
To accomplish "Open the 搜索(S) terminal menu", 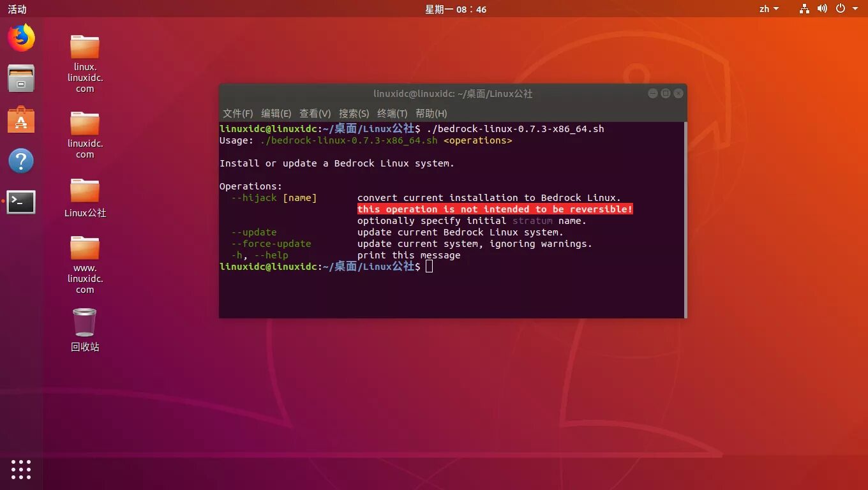I will 354,113.
